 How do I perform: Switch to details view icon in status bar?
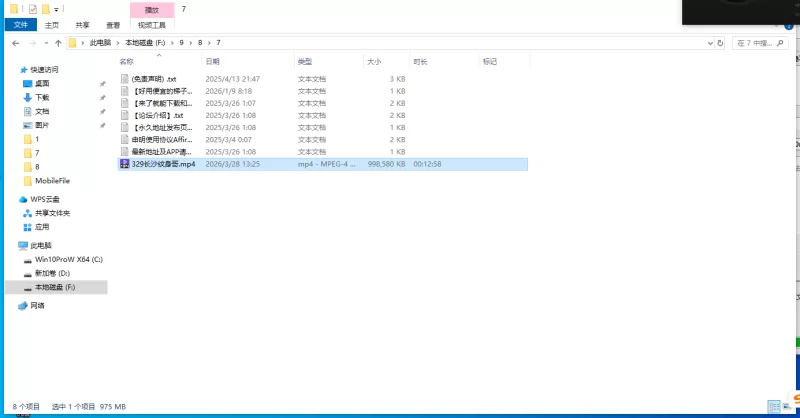click(774, 406)
